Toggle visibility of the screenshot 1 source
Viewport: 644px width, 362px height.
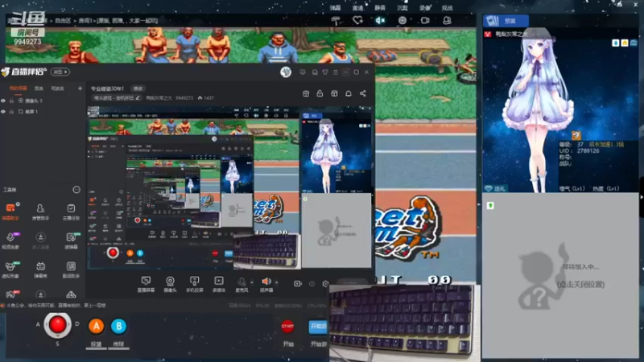[3, 112]
